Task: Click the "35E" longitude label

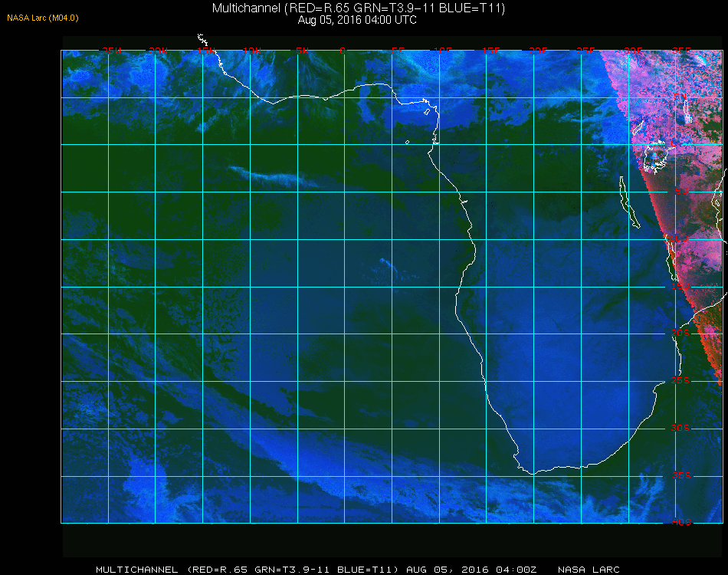Action: click(681, 51)
